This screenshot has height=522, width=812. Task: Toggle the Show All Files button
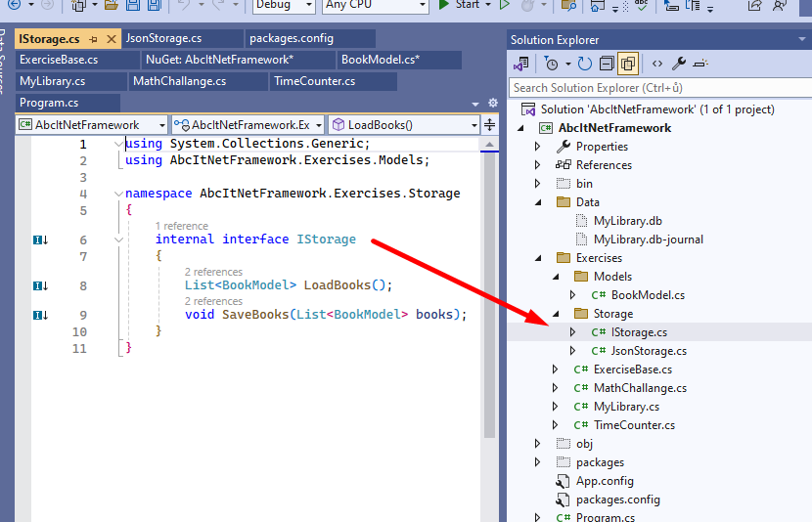(627, 64)
